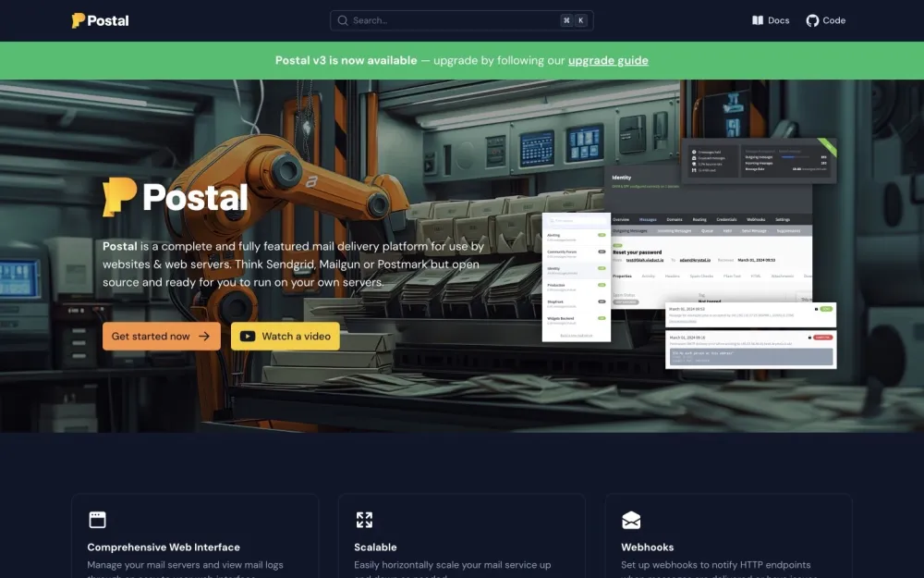924x578 pixels.
Task: Open the Suppressions section
Action: pos(788,230)
